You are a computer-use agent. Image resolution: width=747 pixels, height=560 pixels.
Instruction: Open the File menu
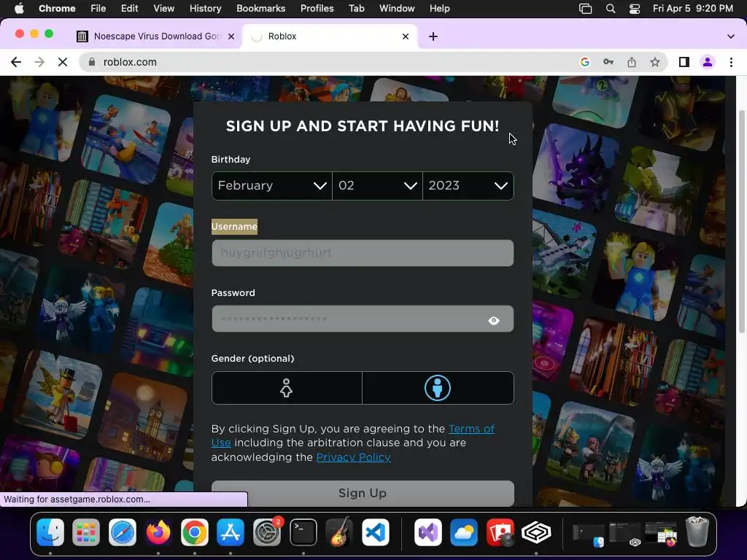(98, 8)
